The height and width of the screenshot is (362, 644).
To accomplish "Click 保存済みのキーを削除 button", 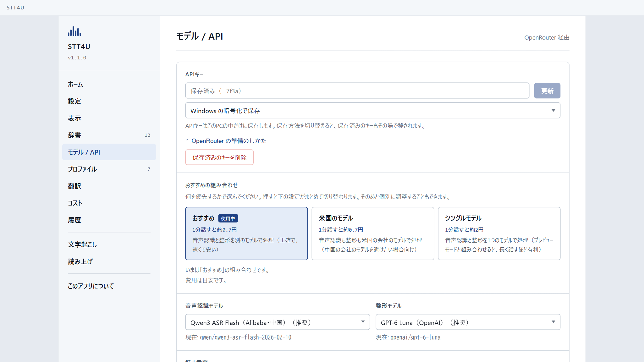I will 219,157.
